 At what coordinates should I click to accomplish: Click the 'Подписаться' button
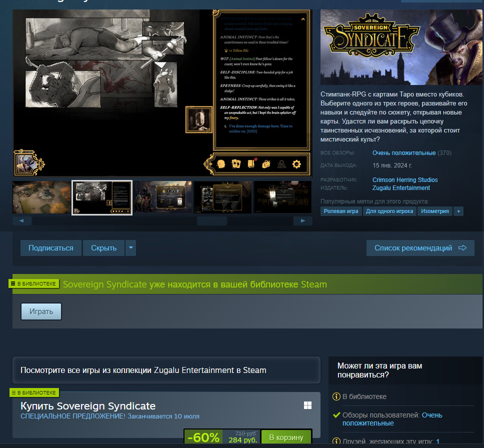[x=51, y=248]
